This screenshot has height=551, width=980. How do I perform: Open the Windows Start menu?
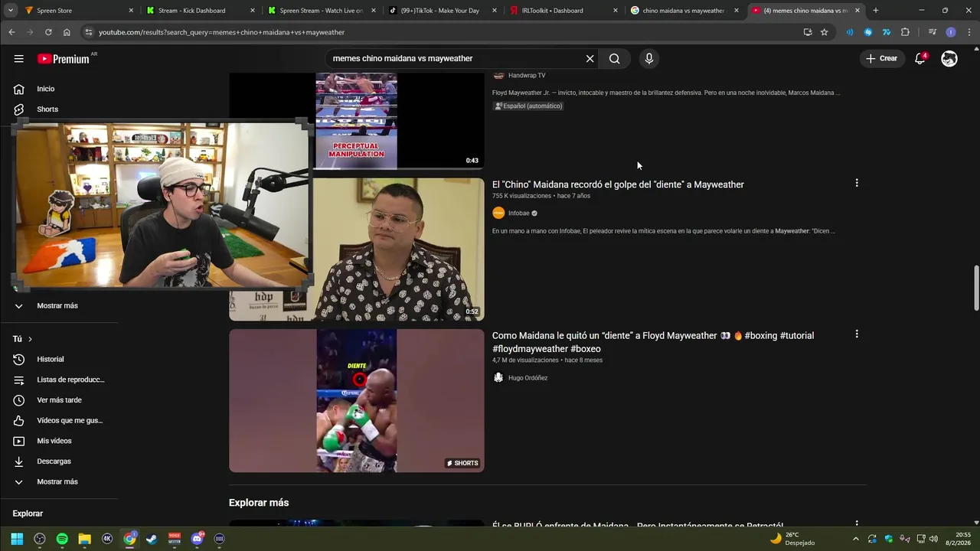pos(17,539)
